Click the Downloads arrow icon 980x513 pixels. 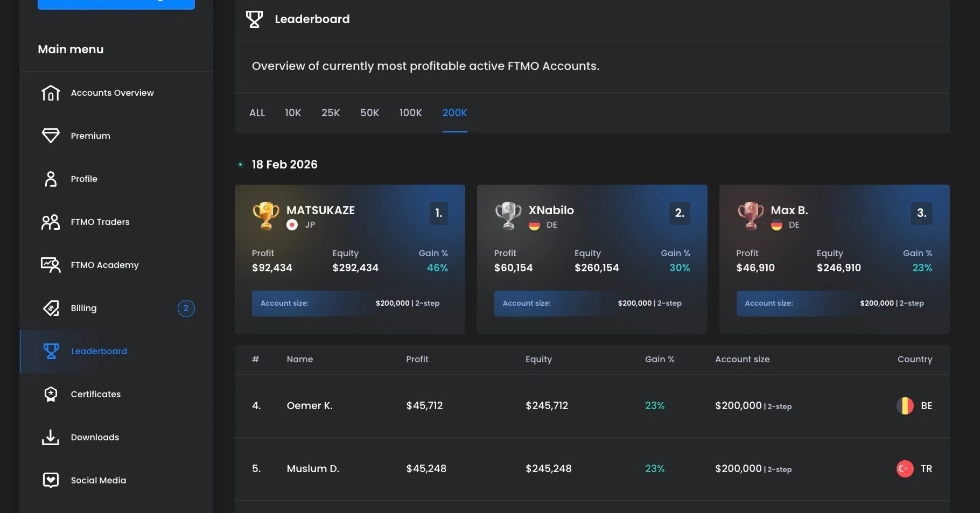[x=51, y=437]
